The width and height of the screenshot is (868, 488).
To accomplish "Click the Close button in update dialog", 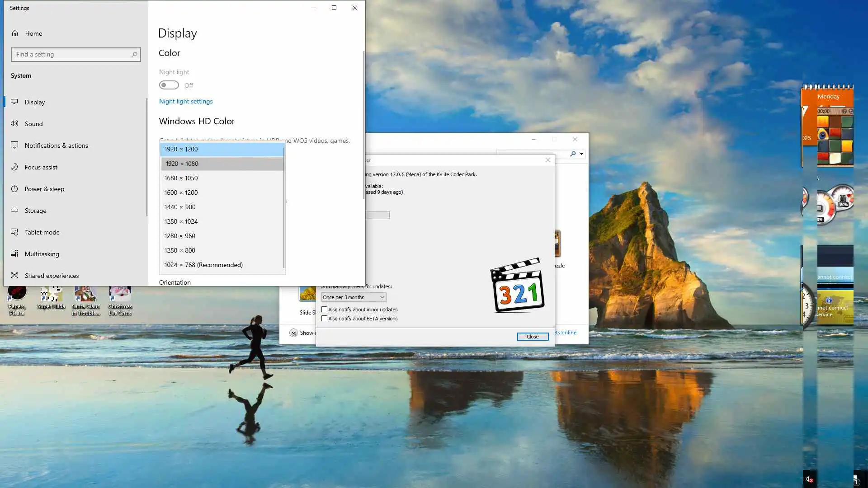I will [532, 337].
